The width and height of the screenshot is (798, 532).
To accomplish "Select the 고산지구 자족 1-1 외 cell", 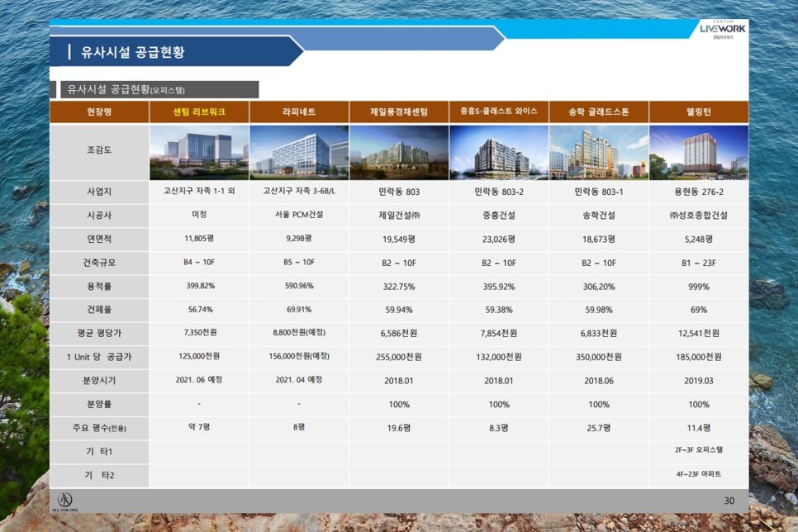I will pyautogui.click(x=199, y=191).
